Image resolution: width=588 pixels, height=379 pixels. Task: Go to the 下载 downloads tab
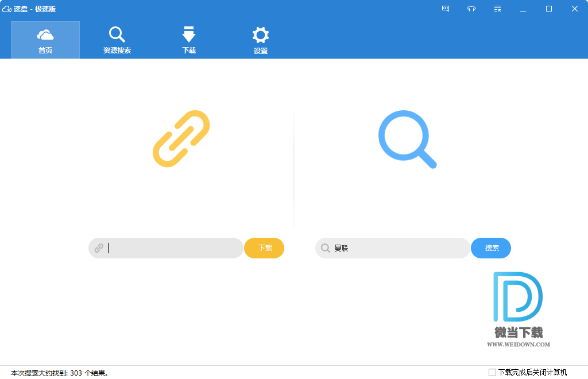(189, 40)
